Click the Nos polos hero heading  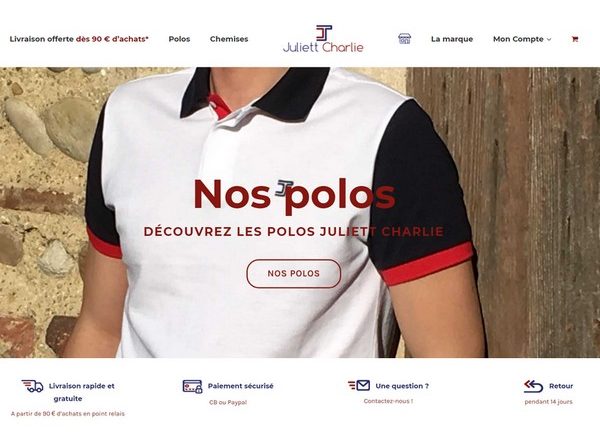(294, 194)
